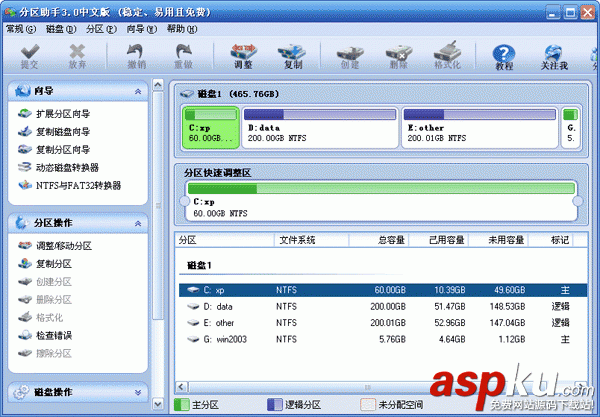Open the 向导(W) menu

tap(142, 29)
